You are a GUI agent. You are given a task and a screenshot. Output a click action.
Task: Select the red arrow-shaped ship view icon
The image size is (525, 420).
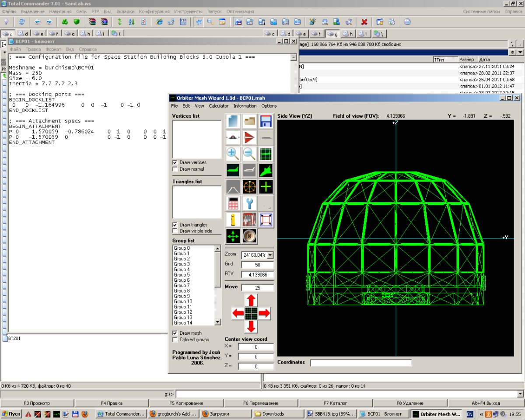tap(249, 137)
